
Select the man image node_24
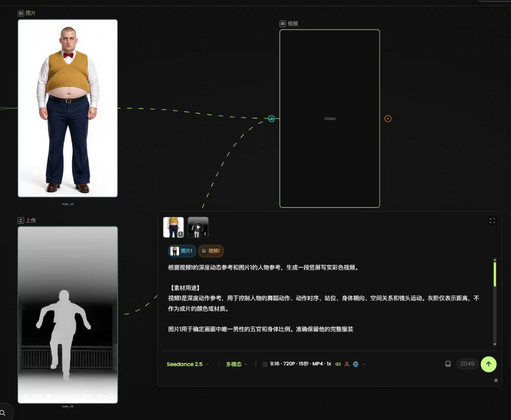point(68,108)
